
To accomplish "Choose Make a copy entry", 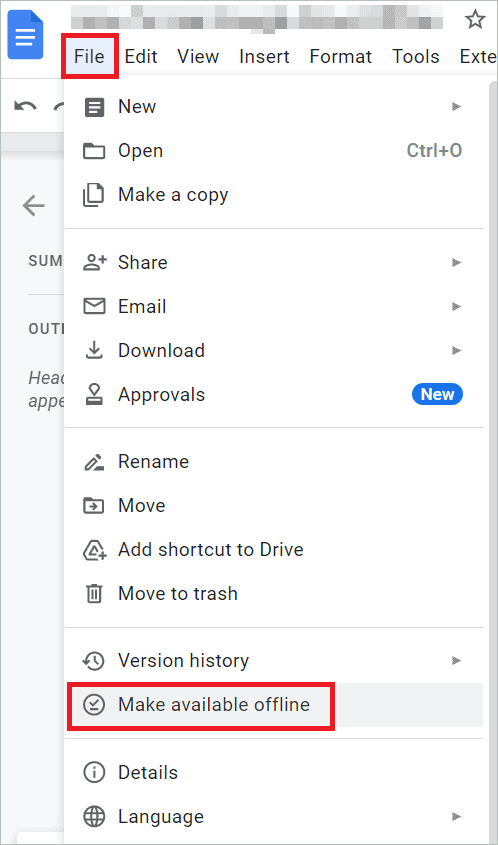I will click(274, 195).
